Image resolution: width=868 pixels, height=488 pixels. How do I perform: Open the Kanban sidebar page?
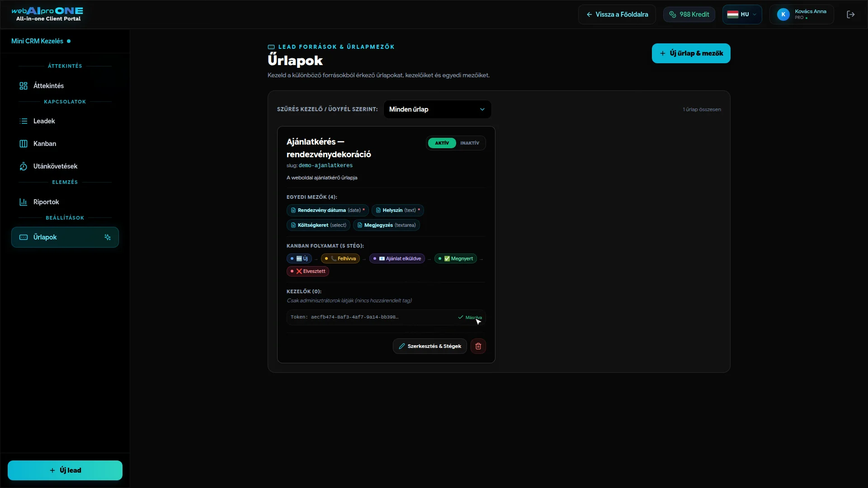[x=65, y=144]
